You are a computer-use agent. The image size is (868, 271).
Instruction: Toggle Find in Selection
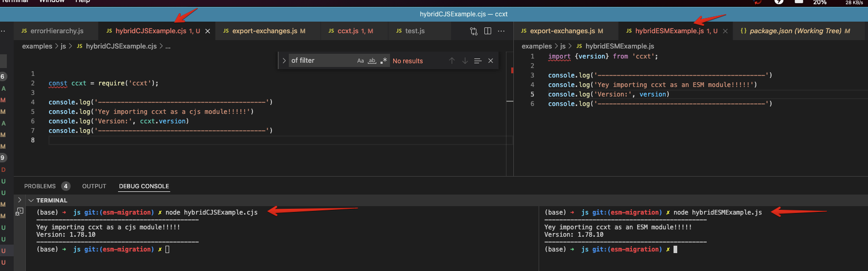(478, 61)
